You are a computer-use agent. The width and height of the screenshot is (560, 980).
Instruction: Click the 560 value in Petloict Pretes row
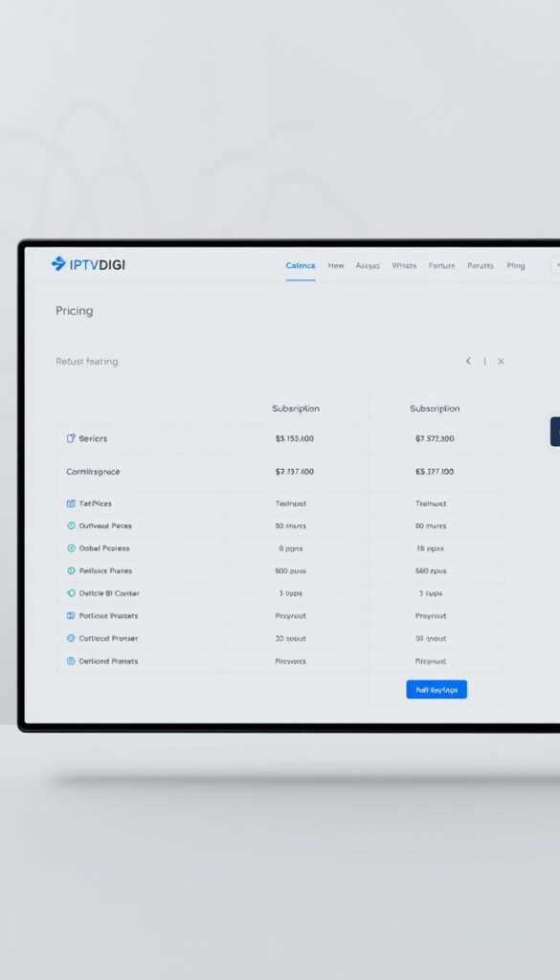click(431, 570)
